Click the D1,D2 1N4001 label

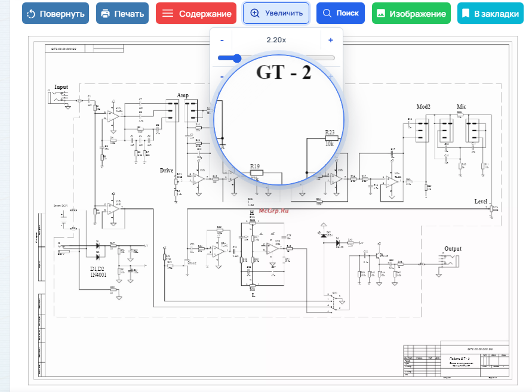point(98,272)
